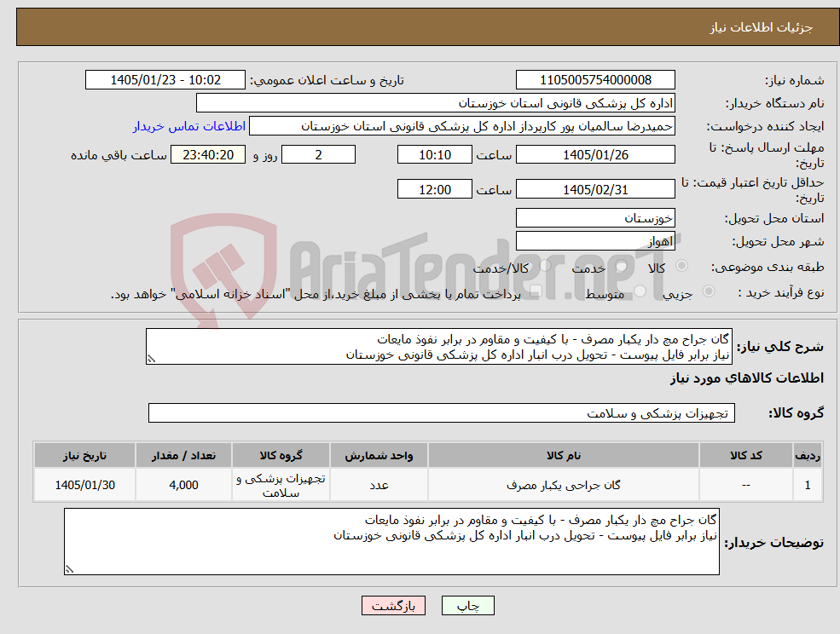Select the جزیی purchase type radio
The image size is (840, 634).
[708, 291]
